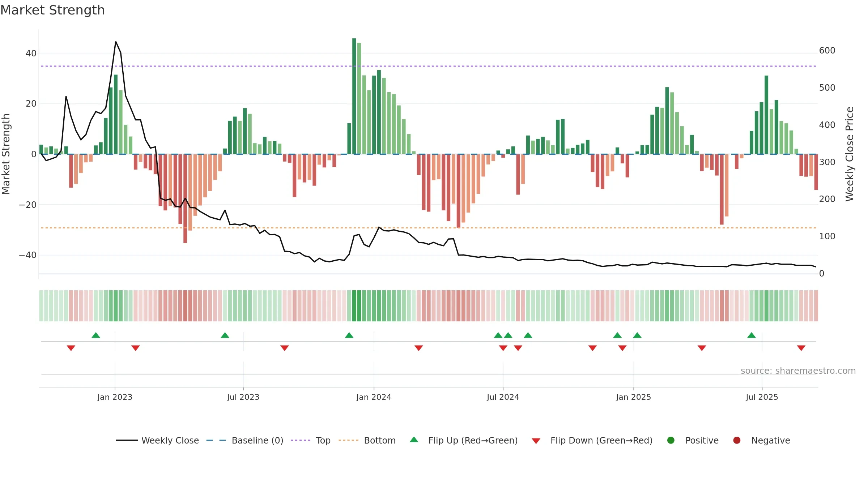868x488 pixels.
Task: Click the last flip-down marker after Jul 2025
Action: (801, 348)
